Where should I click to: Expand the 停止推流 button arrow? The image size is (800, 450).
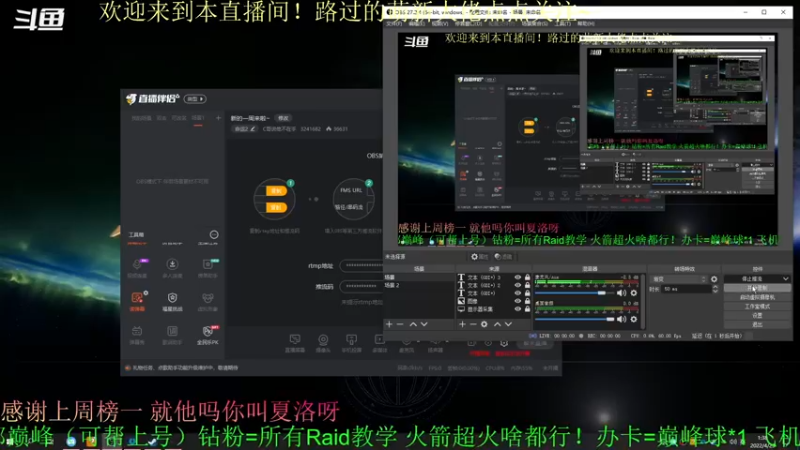(x=786, y=279)
